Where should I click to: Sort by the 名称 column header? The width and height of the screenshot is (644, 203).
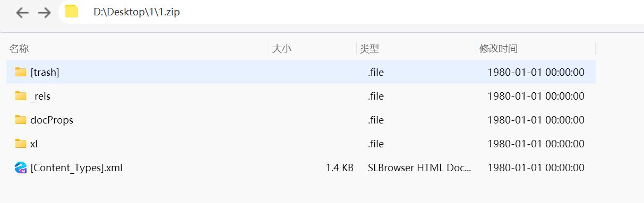click(x=19, y=49)
